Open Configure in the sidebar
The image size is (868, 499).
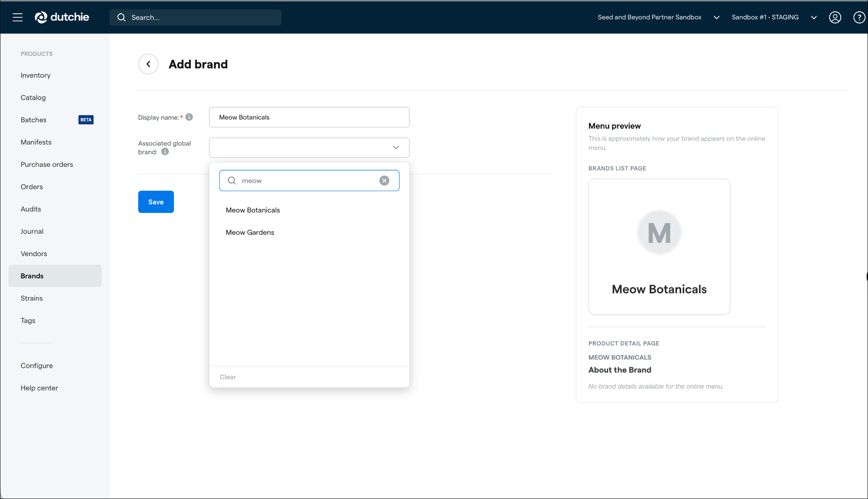[x=55, y=366]
